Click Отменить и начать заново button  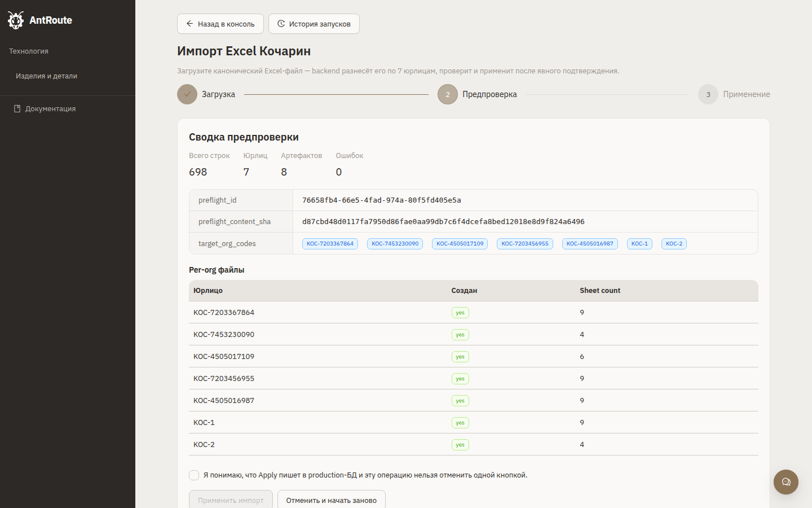(x=332, y=500)
